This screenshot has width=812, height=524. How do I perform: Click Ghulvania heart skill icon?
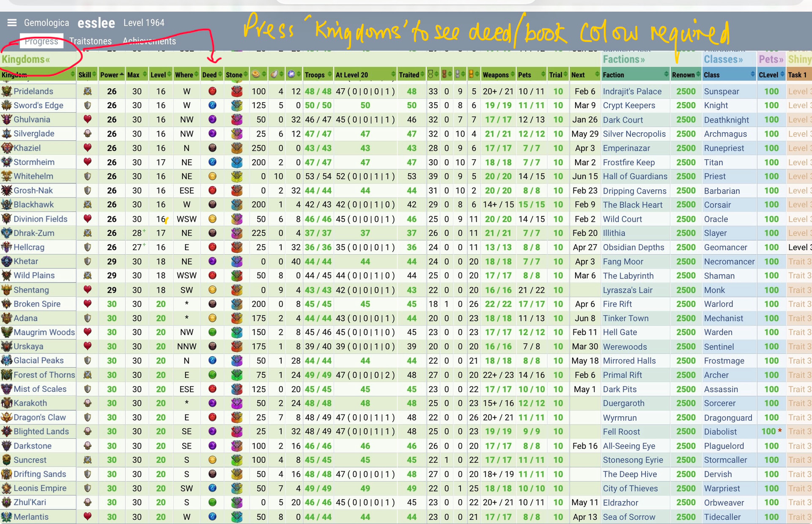click(x=88, y=120)
